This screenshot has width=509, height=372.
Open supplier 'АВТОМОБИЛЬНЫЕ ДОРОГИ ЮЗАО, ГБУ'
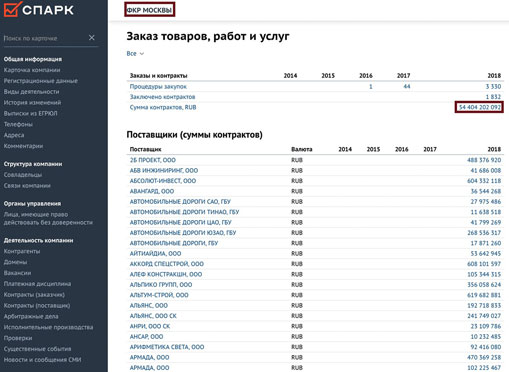pos(183,233)
